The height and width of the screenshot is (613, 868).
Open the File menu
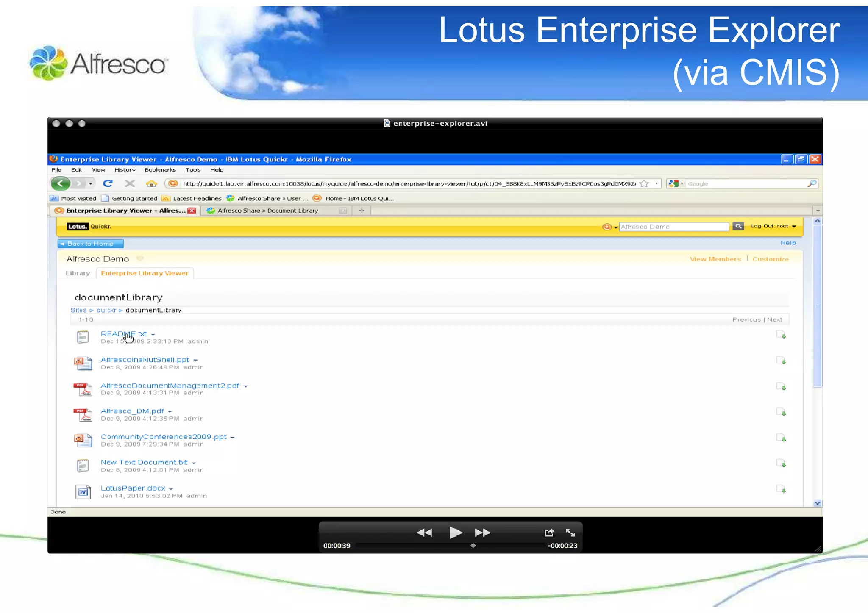56,170
